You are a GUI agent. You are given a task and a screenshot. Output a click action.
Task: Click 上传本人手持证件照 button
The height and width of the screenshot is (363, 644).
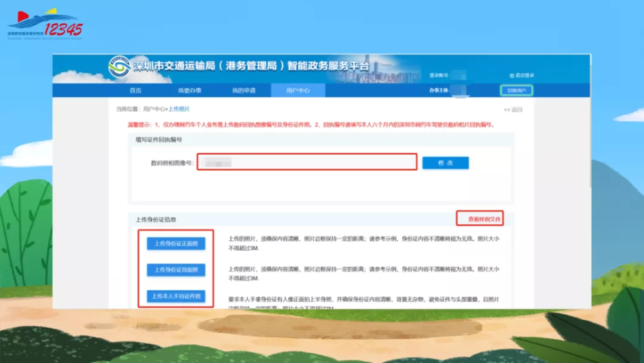[x=176, y=297]
